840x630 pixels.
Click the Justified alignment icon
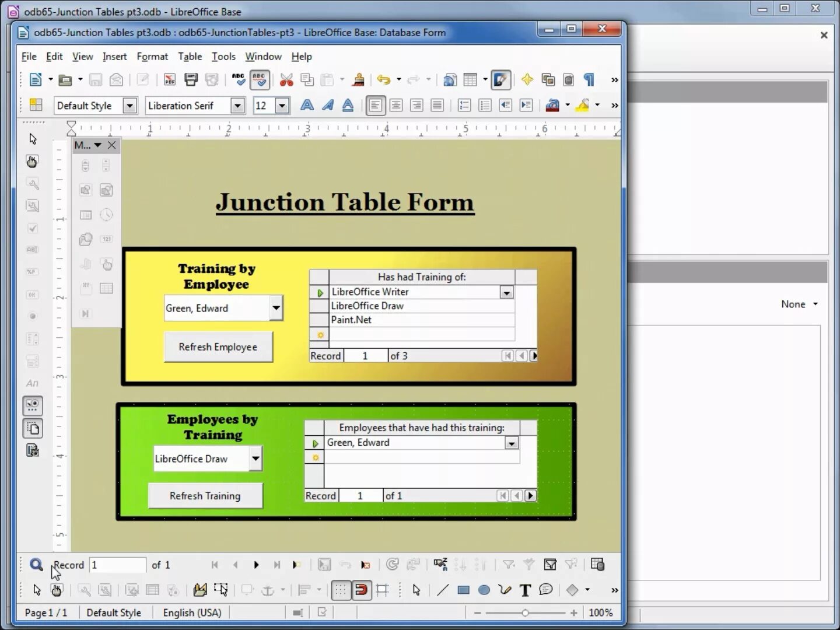[x=437, y=106]
